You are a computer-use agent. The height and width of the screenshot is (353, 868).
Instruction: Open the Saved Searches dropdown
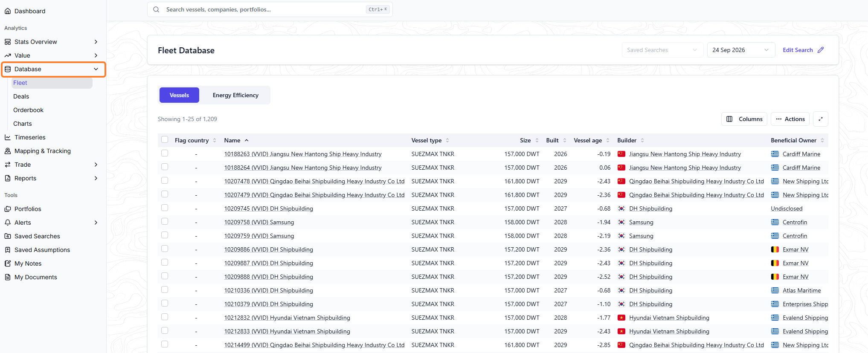(662, 50)
